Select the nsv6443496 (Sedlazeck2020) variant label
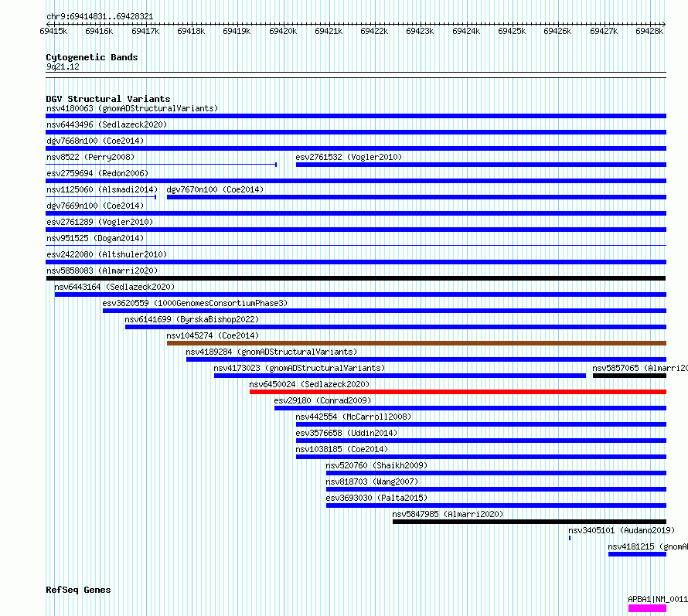The width and height of the screenshot is (688, 616). coord(107,124)
